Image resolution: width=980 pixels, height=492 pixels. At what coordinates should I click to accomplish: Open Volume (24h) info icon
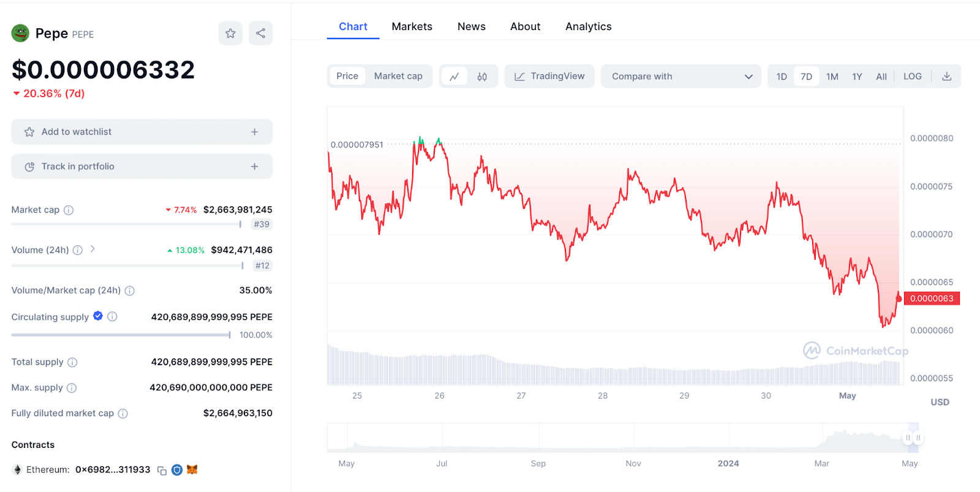click(x=78, y=250)
